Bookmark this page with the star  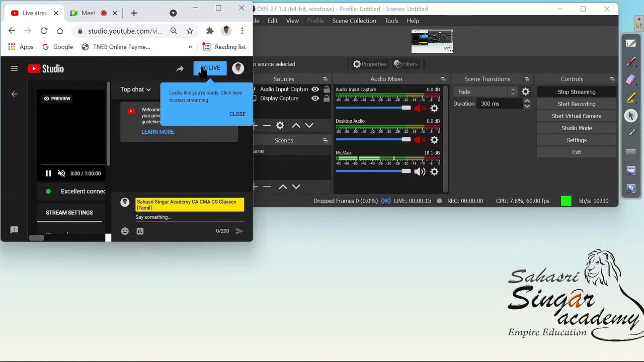click(190, 31)
